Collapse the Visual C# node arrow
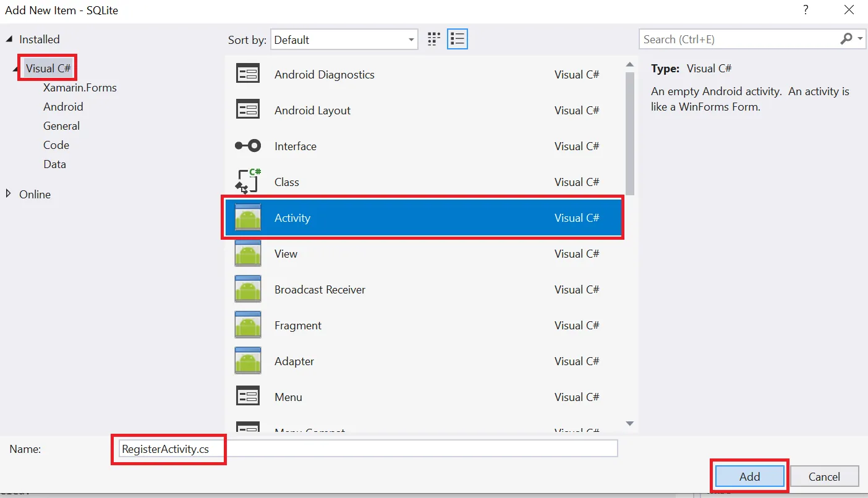 [17, 70]
